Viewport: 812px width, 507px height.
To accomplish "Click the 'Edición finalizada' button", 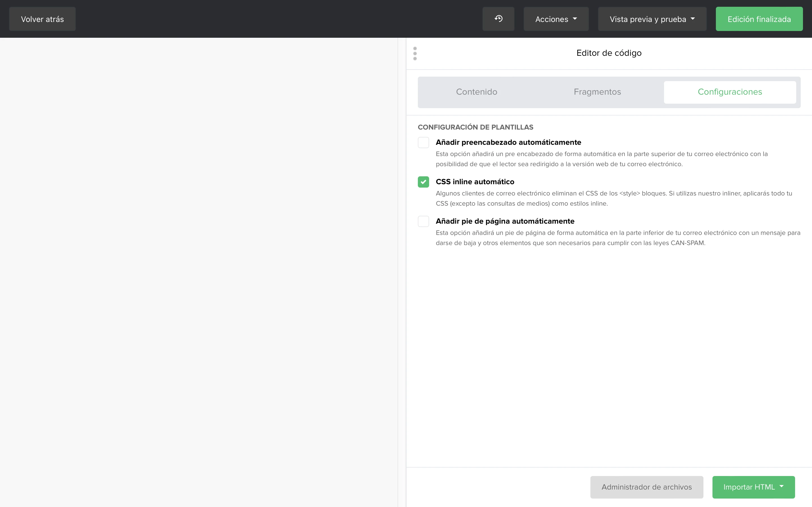I will (759, 19).
